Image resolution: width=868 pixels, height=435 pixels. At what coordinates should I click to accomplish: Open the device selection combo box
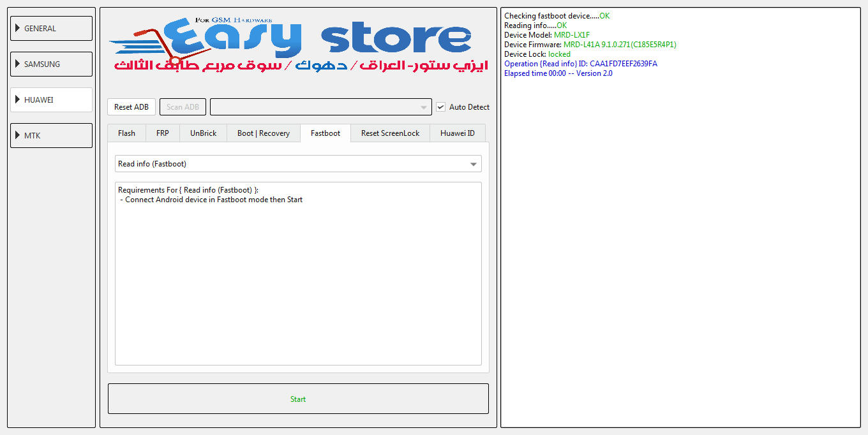pos(321,107)
